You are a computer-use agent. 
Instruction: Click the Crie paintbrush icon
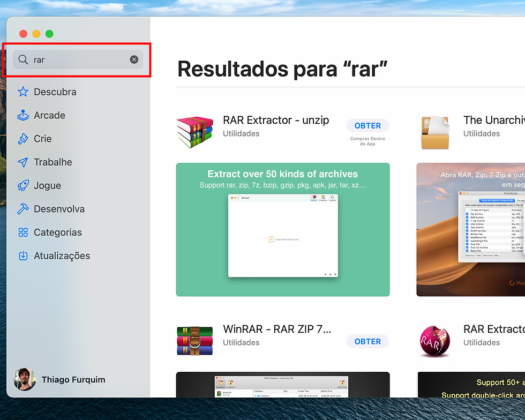(x=23, y=139)
